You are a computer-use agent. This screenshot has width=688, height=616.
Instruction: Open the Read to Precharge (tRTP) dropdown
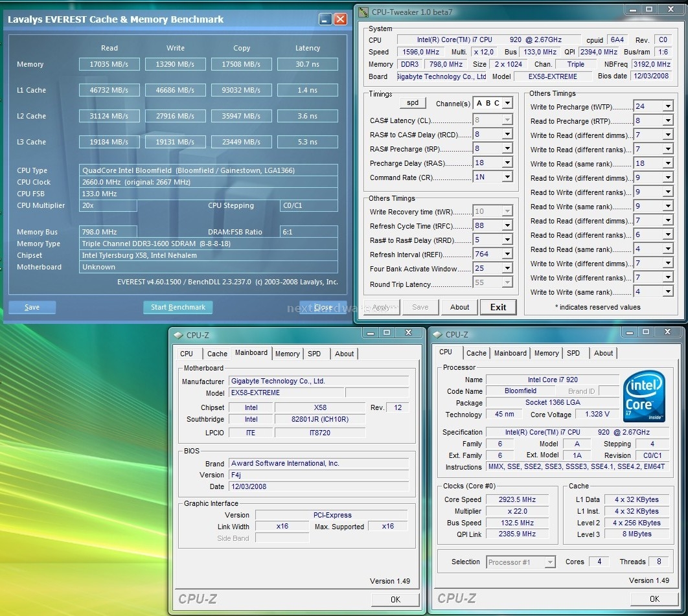pos(668,120)
